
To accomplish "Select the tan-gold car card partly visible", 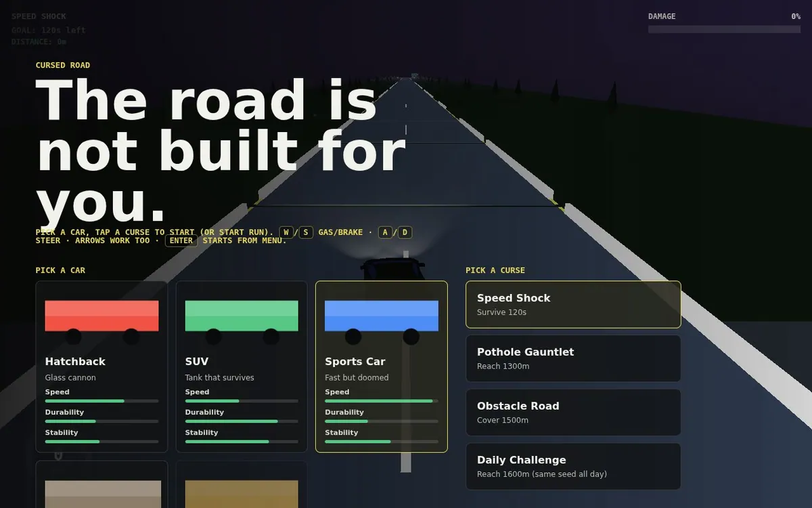I will pyautogui.click(x=242, y=484).
